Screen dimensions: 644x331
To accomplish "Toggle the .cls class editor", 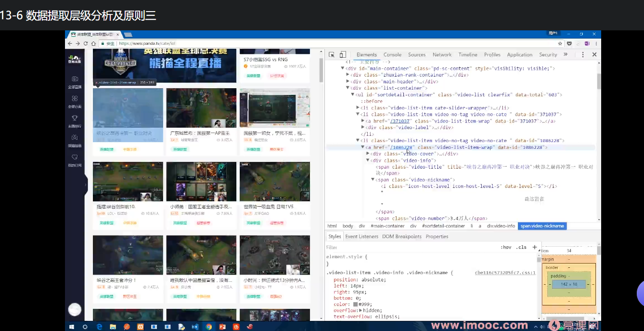I will click(x=521, y=247).
